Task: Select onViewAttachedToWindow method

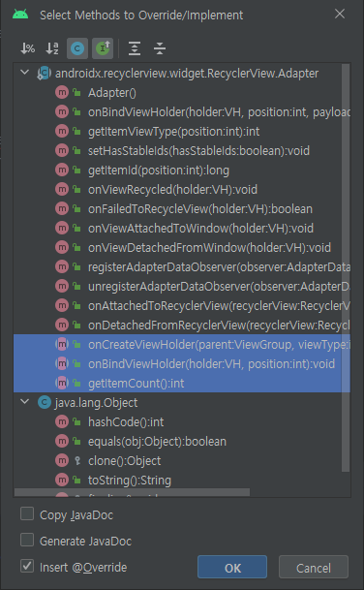Action: [x=182, y=228]
